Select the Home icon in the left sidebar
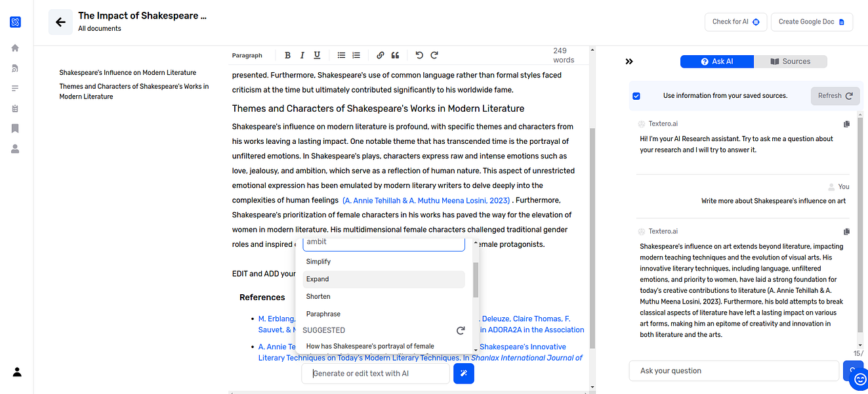 tap(15, 47)
